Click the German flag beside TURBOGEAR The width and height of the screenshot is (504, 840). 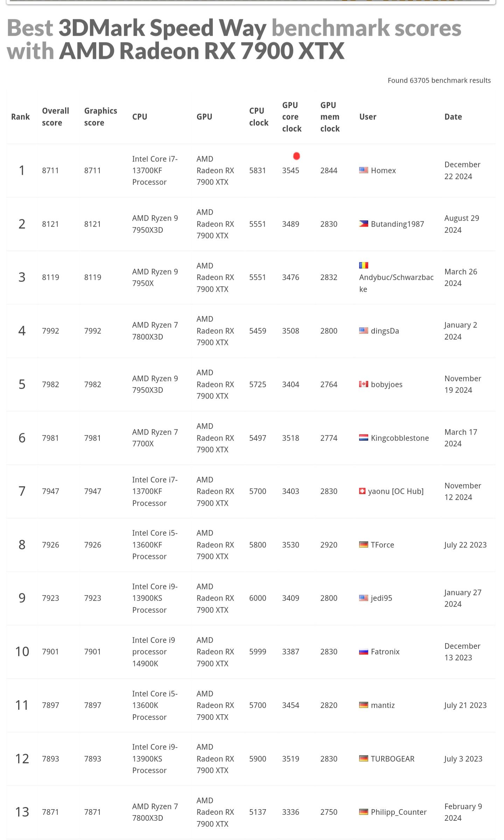[x=363, y=758]
